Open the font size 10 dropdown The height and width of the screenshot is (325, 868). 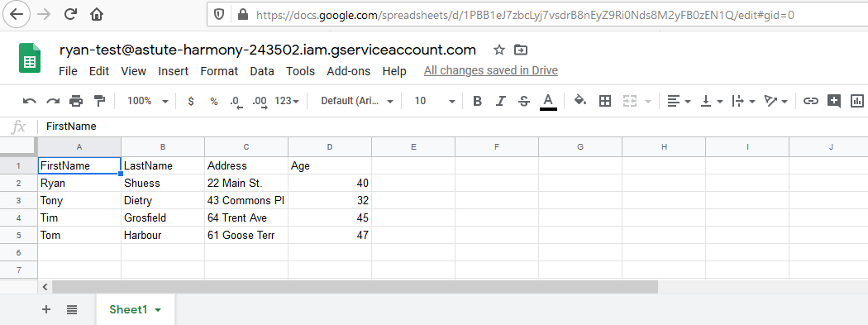coord(435,101)
